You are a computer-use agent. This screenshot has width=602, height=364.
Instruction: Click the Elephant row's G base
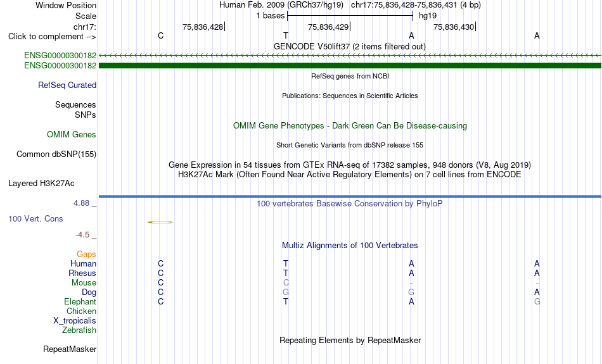(x=537, y=302)
